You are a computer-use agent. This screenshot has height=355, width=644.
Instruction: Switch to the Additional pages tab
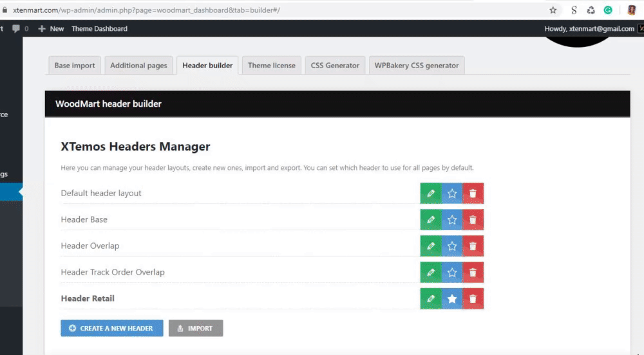(x=138, y=66)
